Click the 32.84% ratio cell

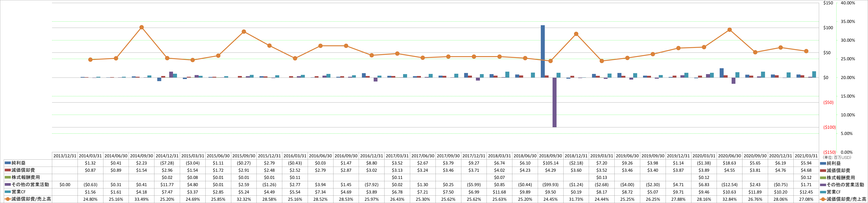tap(730, 199)
